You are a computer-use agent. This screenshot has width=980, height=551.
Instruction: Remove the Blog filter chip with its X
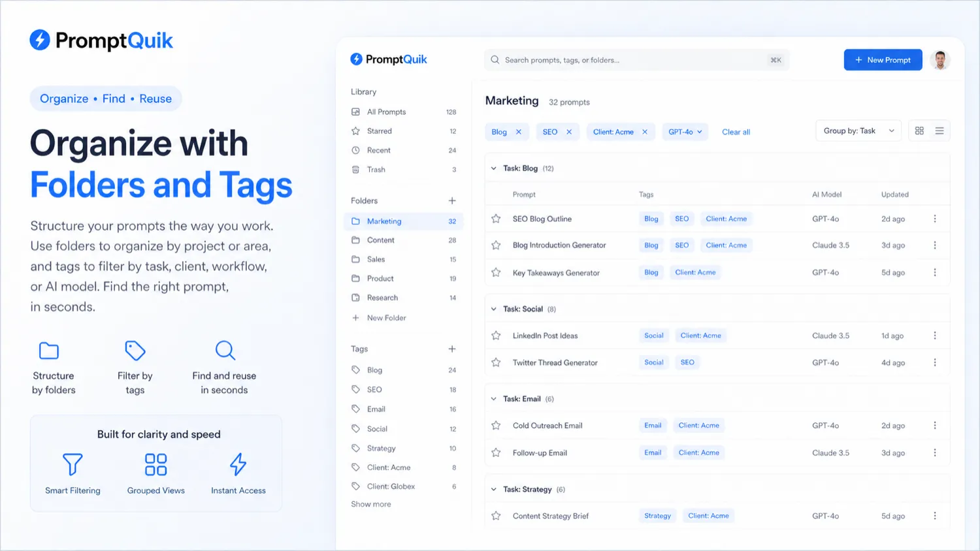[x=519, y=132]
